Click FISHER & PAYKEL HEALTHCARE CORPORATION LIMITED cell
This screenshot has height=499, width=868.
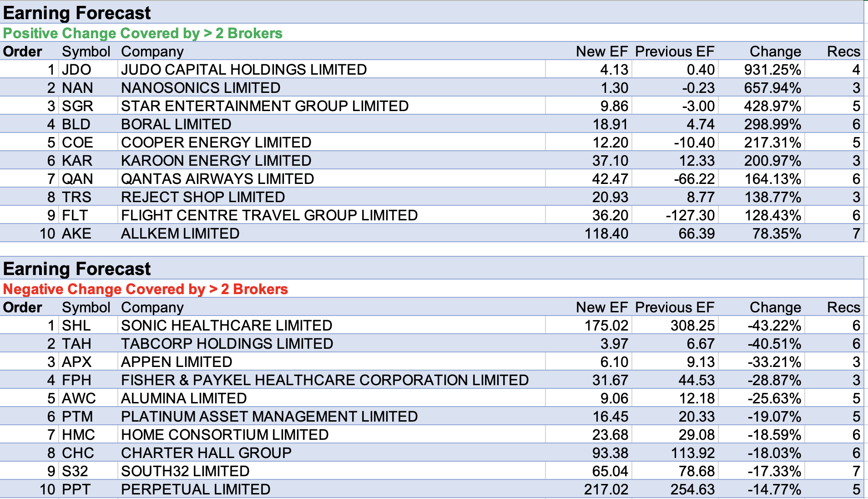(x=325, y=380)
